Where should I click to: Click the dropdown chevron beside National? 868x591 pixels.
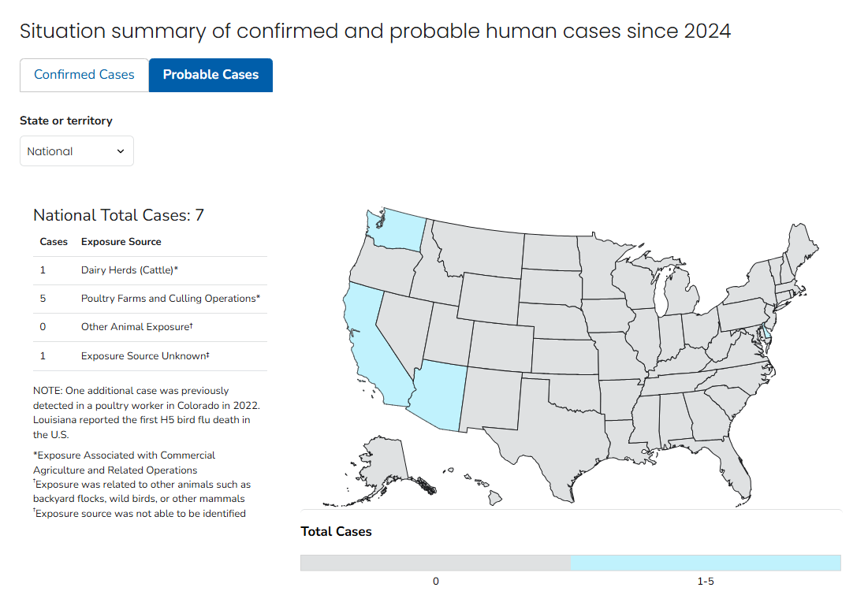click(x=120, y=151)
